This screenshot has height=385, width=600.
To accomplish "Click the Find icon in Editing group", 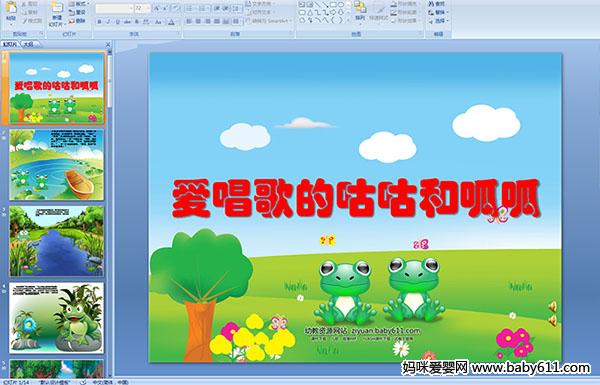I will click(437, 4).
